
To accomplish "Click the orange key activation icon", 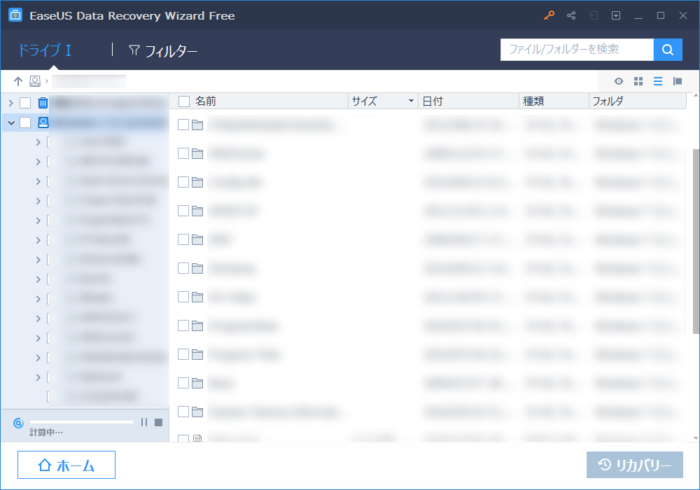I will pos(549,15).
